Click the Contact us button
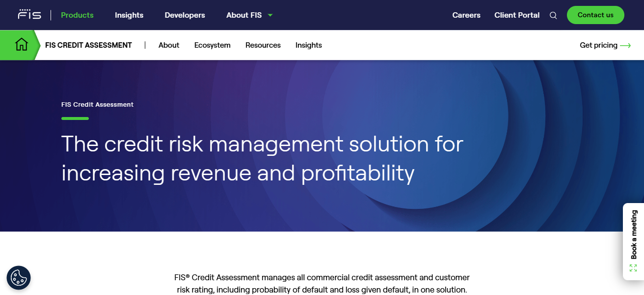Screen dimensions: 644x295 coord(595,15)
